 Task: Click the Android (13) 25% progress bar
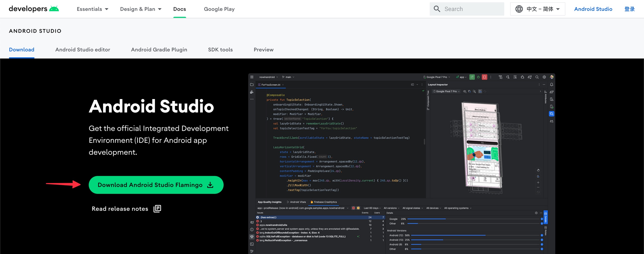(x=475, y=240)
